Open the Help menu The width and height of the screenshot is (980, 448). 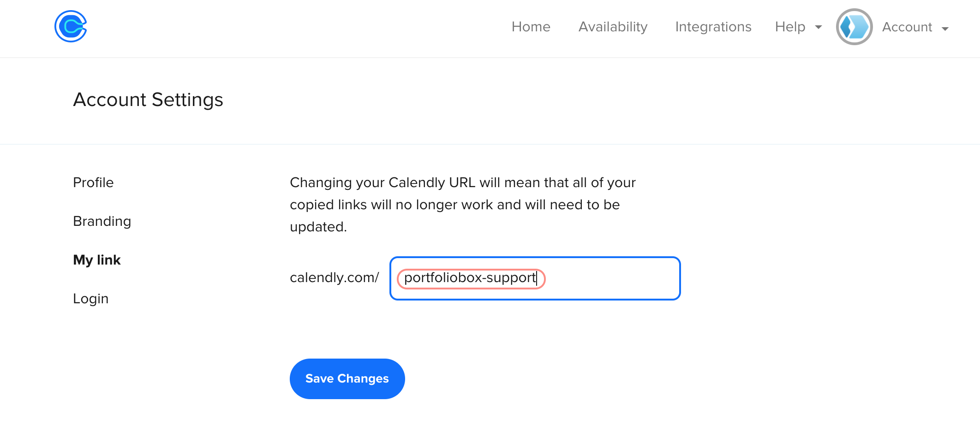click(790, 27)
